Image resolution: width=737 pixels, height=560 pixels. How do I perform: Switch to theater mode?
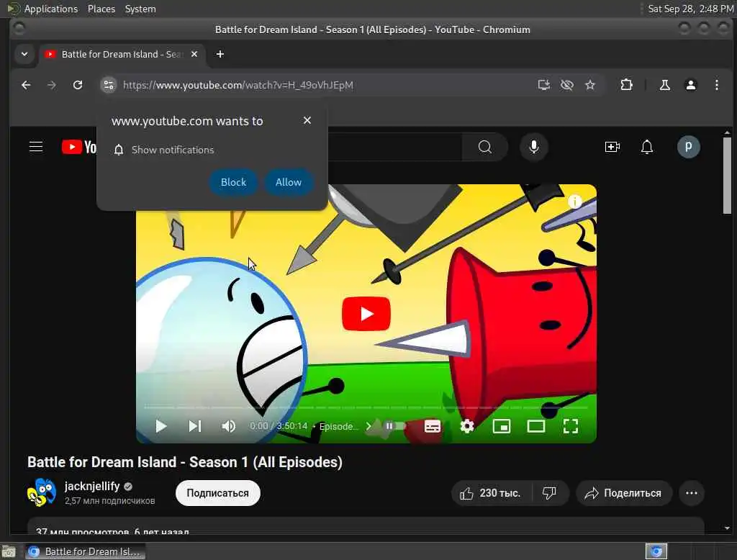click(535, 426)
